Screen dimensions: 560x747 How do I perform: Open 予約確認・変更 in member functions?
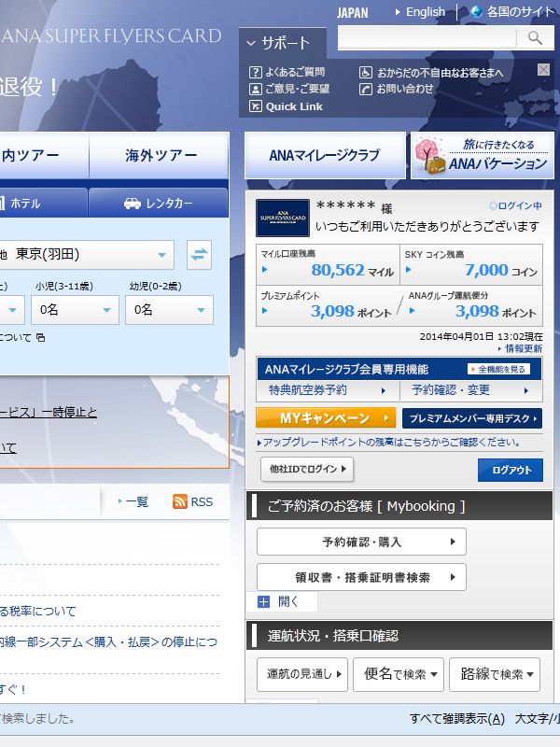470,390
